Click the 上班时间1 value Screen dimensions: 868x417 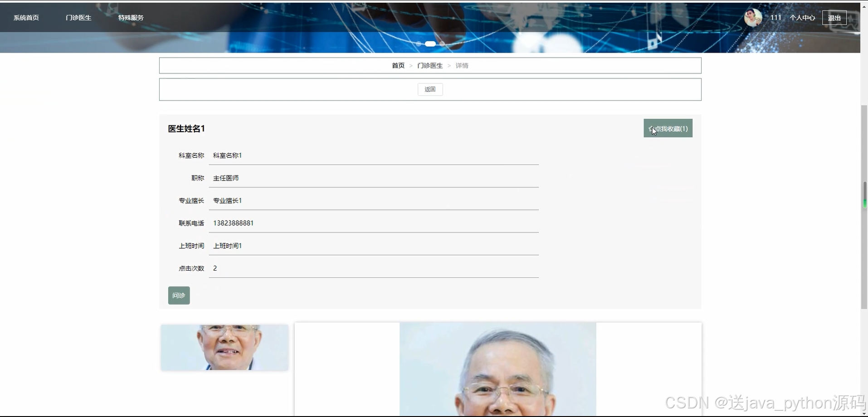tap(228, 246)
